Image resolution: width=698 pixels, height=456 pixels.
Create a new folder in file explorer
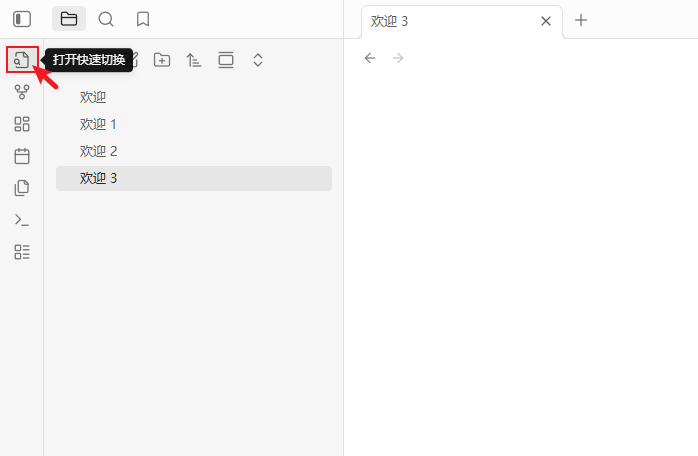[162, 60]
